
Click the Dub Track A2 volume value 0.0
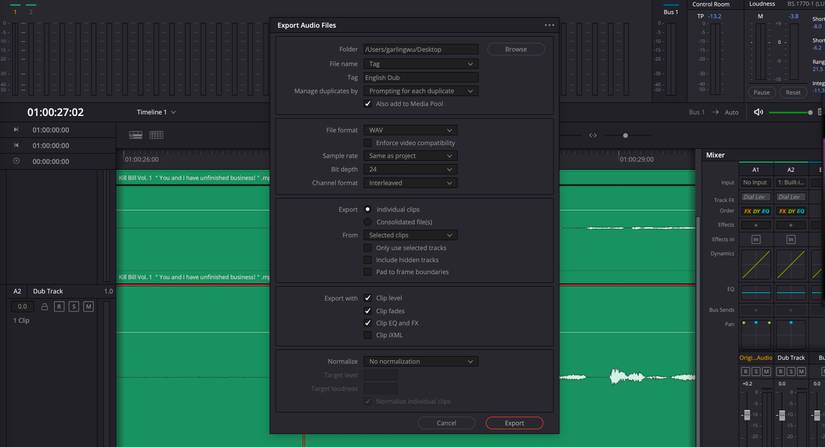pyautogui.click(x=22, y=306)
